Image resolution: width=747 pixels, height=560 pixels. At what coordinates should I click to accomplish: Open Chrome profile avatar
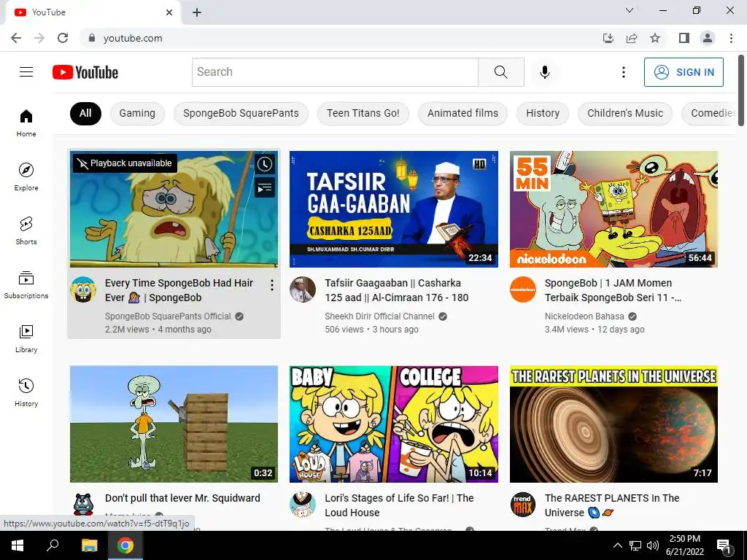[x=708, y=38]
